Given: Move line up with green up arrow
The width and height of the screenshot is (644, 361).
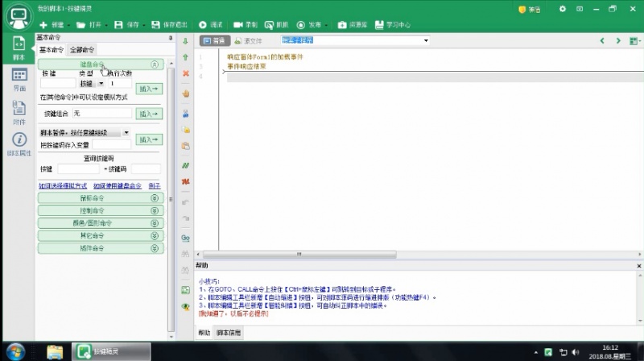Looking at the screenshot, I should pos(186,57).
